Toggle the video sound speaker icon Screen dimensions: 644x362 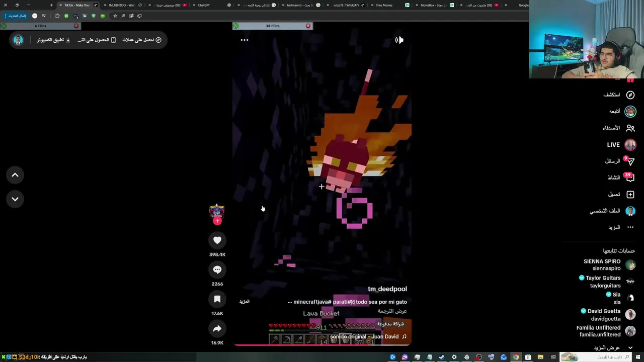[x=399, y=40]
